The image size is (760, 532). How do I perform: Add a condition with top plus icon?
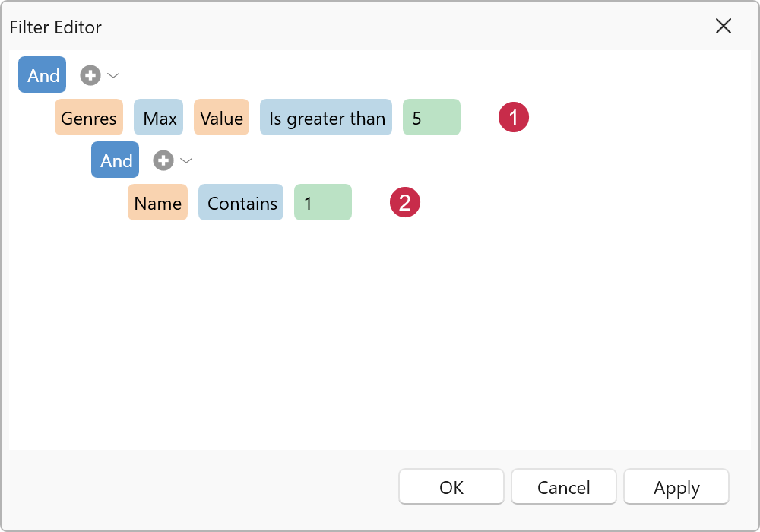point(90,75)
